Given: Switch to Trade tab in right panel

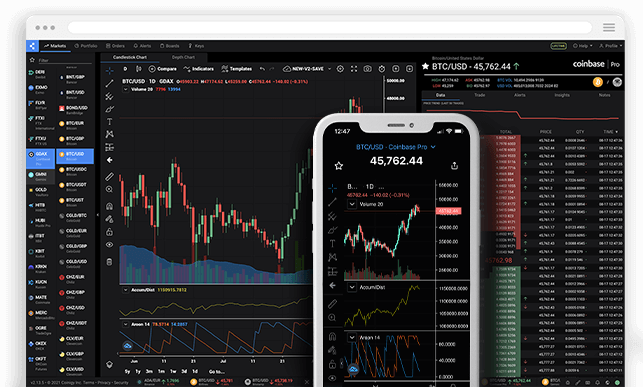Looking at the screenshot, I should pyautogui.click(x=480, y=95).
